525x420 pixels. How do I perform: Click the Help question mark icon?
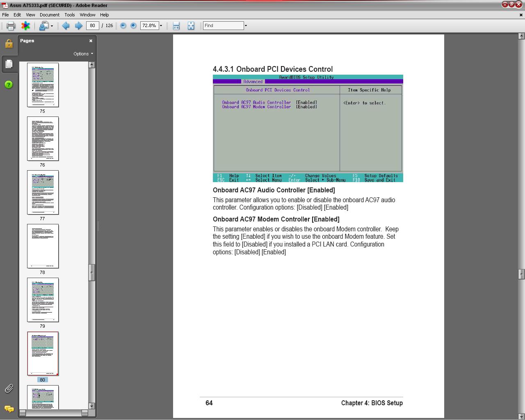click(x=9, y=84)
